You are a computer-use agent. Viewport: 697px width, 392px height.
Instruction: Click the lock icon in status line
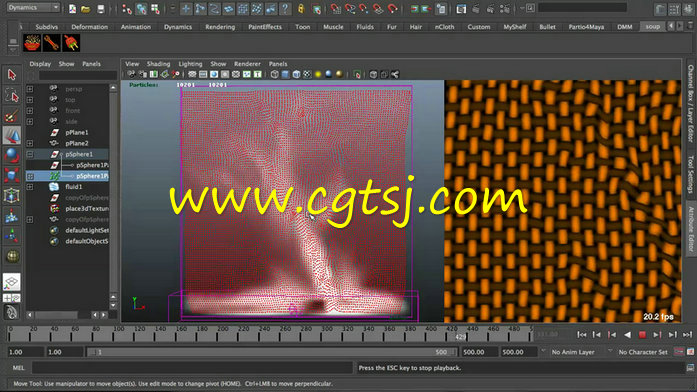tap(301, 8)
